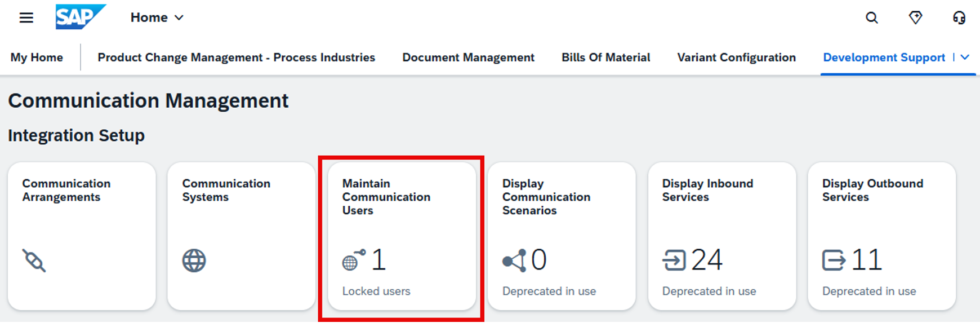Expand the Development Support tab chevron
This screenshot has width=980, height=327.
tap(965, 58)
